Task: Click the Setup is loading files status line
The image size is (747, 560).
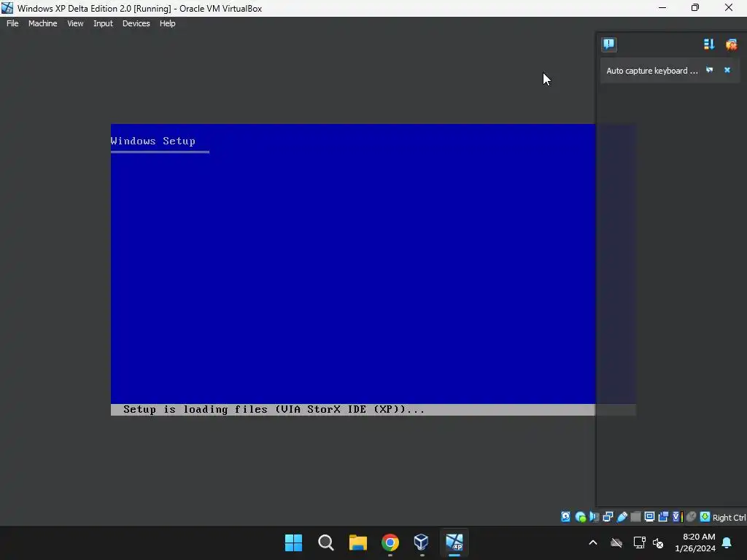Action: click(x=274, y=410)
